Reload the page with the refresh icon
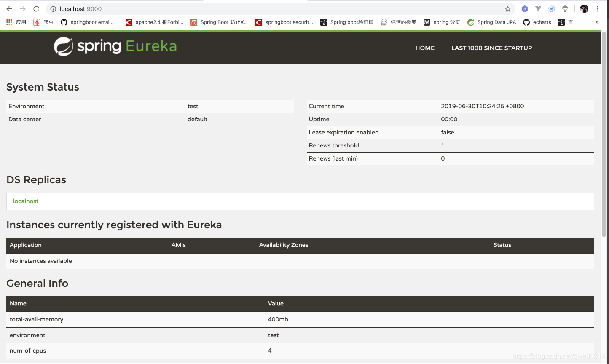 point(36,9)
